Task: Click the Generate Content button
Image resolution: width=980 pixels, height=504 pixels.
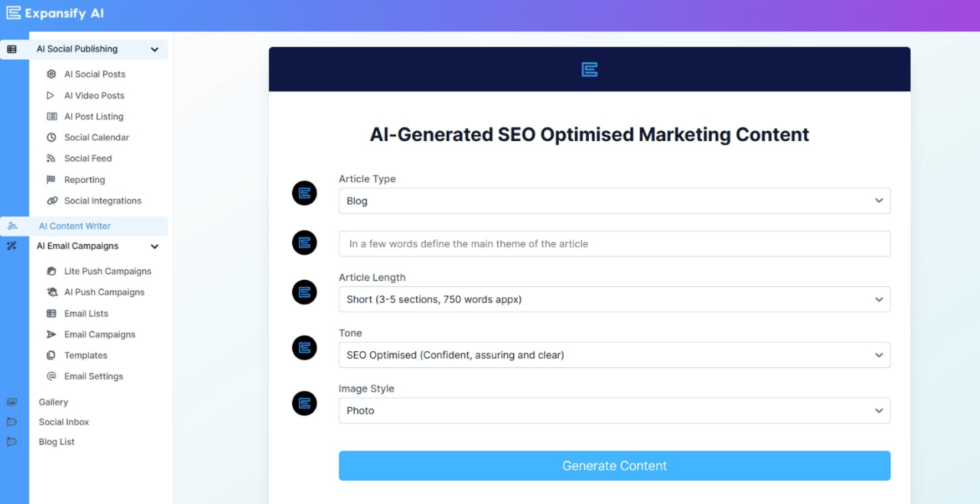Action: pos(614,466)
